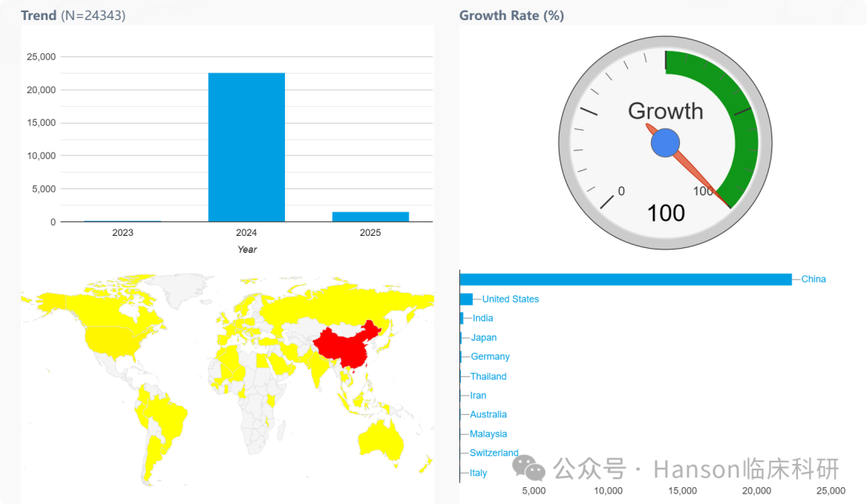
Task: Click the United States bar in the country chart
Action: [466, 299]
